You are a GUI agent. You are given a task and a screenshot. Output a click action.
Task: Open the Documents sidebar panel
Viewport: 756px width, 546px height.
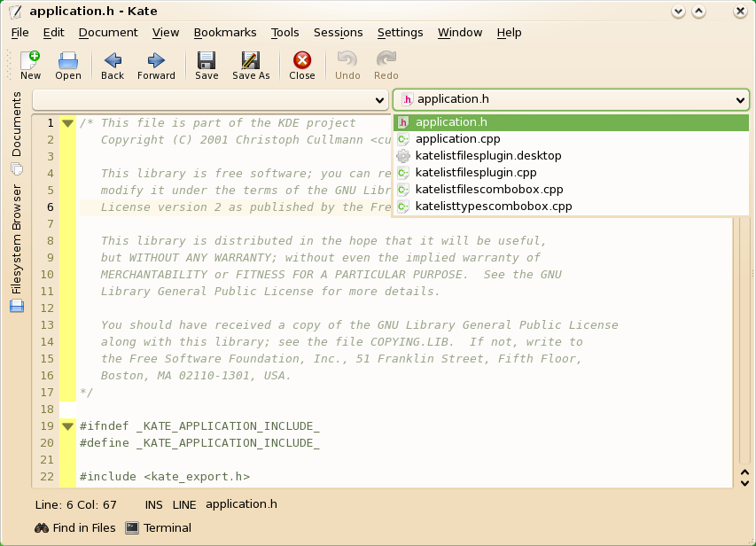click(x=16, y=133)
